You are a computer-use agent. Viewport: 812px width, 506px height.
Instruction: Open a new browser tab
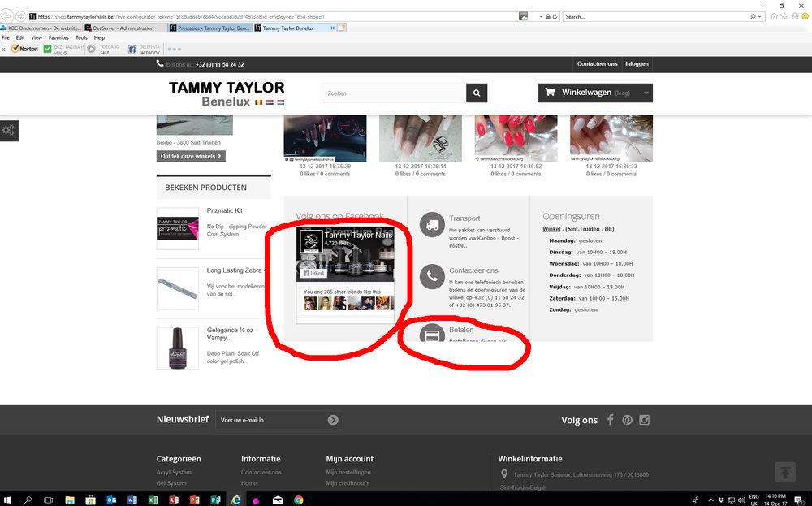(x=342, y=28)
